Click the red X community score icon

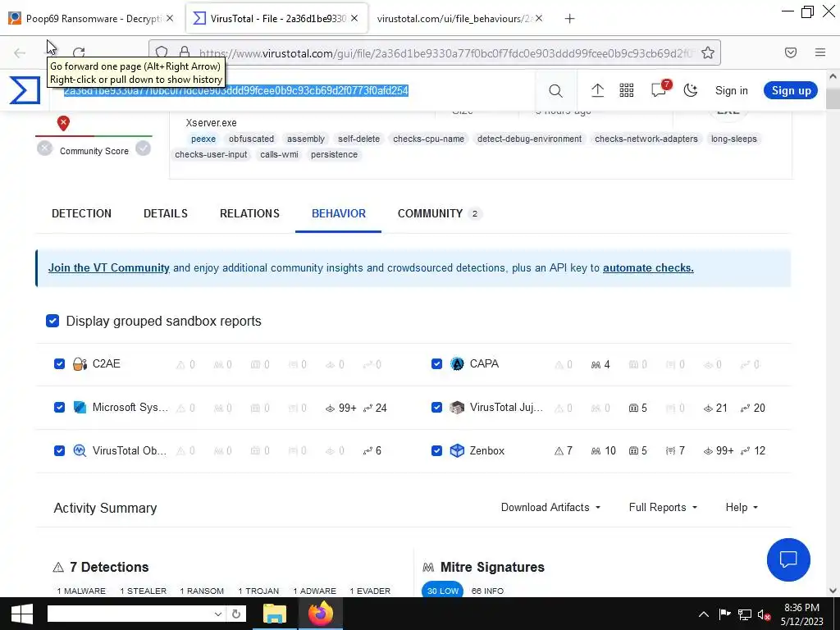[63, 123]
